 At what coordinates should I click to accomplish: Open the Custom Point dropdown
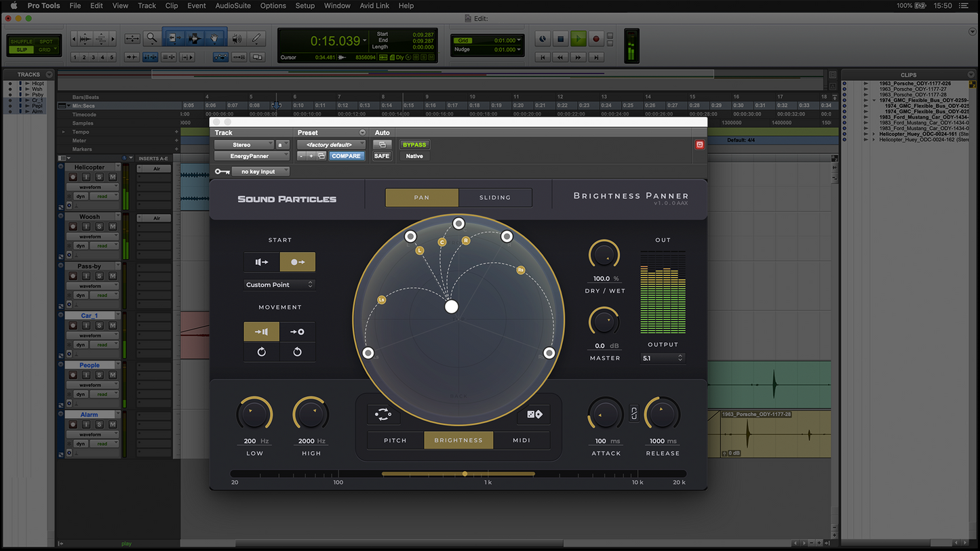(279, 285)
